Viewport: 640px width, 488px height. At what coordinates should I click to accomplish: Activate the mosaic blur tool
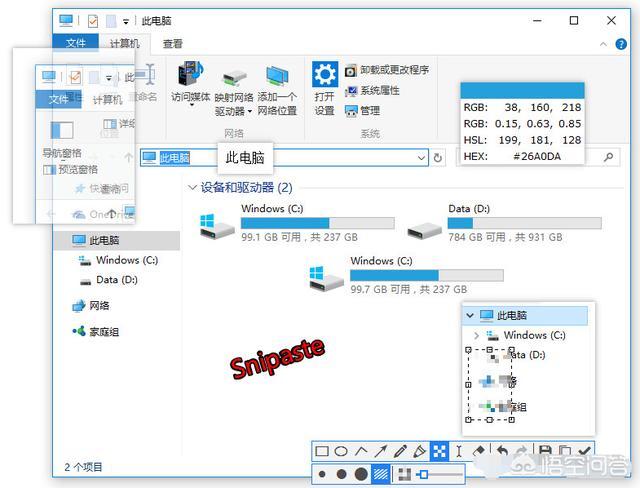(x=439, y=452)
